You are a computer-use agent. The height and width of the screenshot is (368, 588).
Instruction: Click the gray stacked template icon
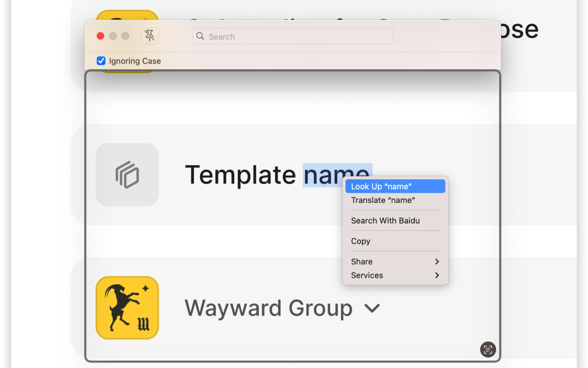tap(127, 175)
